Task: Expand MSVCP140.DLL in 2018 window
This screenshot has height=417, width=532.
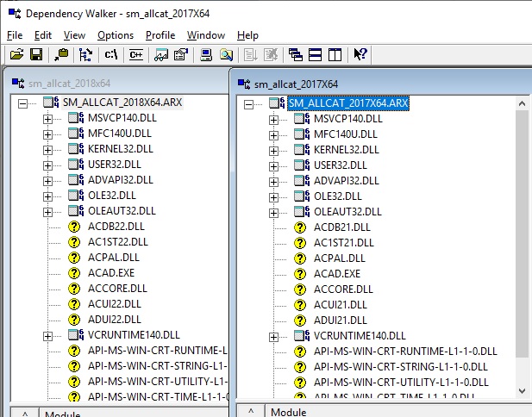Action: (x=47, y=119)
